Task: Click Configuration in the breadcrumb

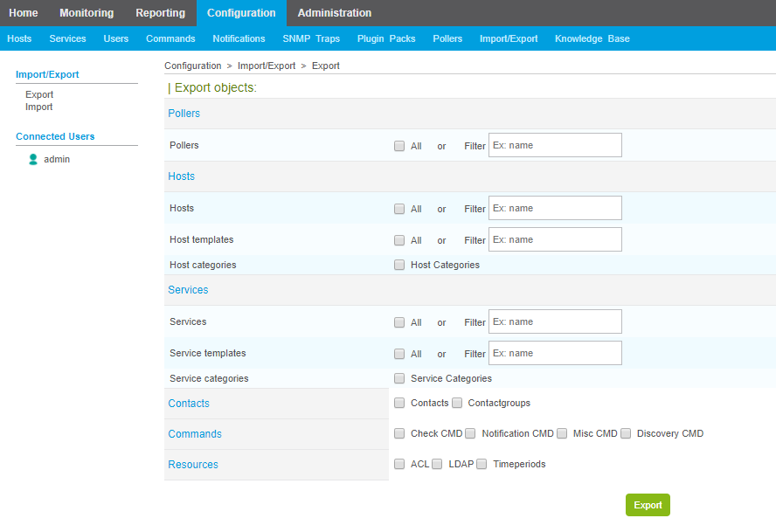Action: click(x=192, y=66)
